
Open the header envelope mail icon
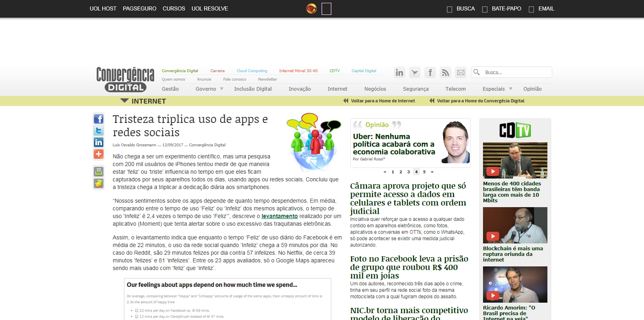(x=461, y=73)
